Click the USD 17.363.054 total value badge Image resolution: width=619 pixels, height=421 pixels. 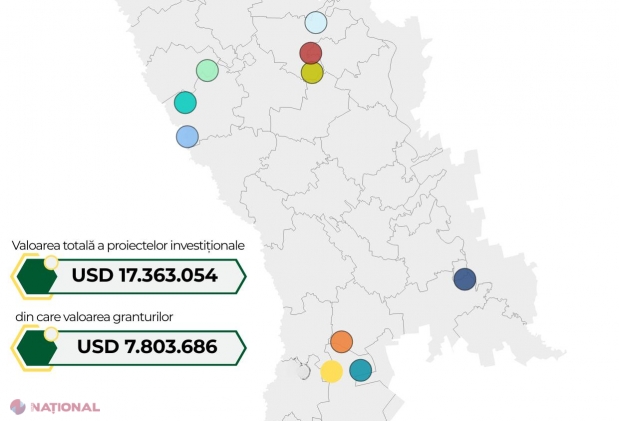[129, 276]
